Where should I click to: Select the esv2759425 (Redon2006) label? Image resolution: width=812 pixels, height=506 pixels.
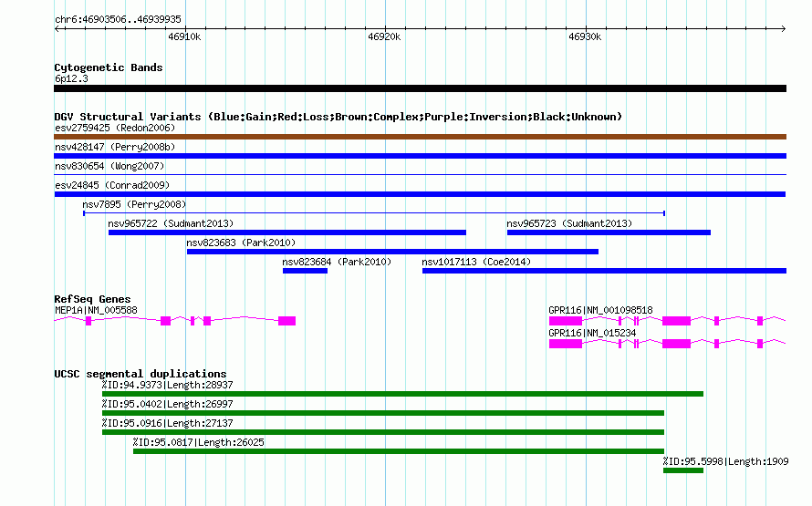(115, 128)
